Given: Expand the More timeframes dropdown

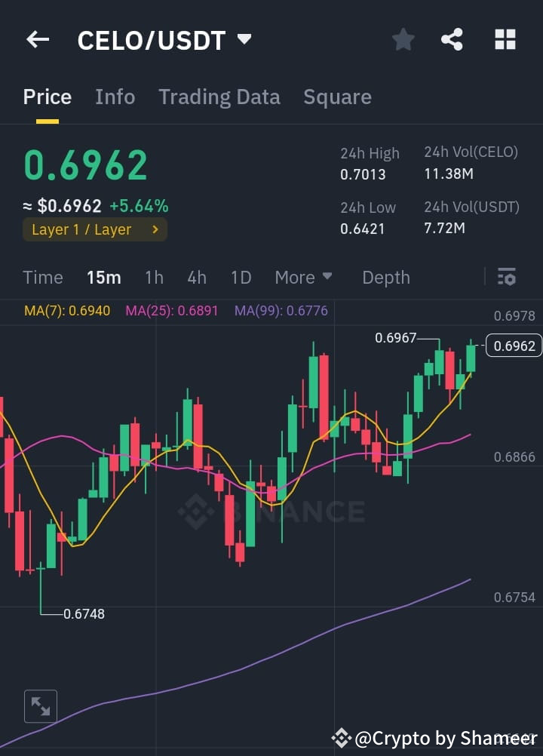Looking at the screenshot, I should pos(303,277).
